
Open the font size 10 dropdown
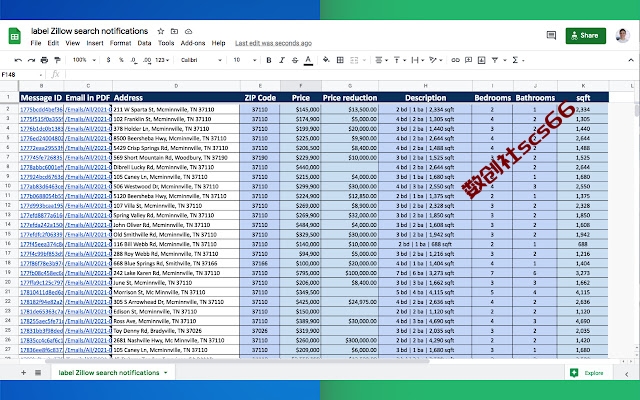(x=244, y=60)
